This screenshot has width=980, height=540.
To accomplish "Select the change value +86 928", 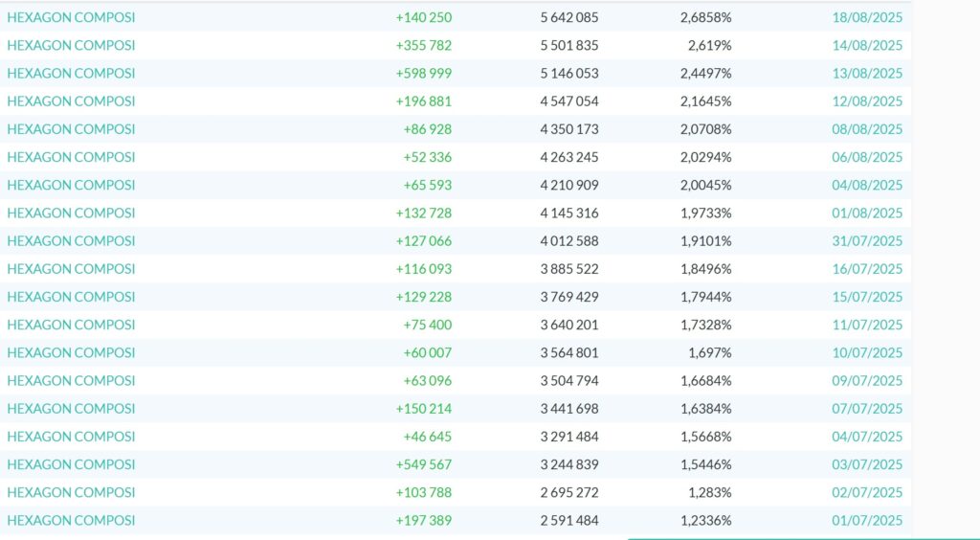I will pos(428,129).
